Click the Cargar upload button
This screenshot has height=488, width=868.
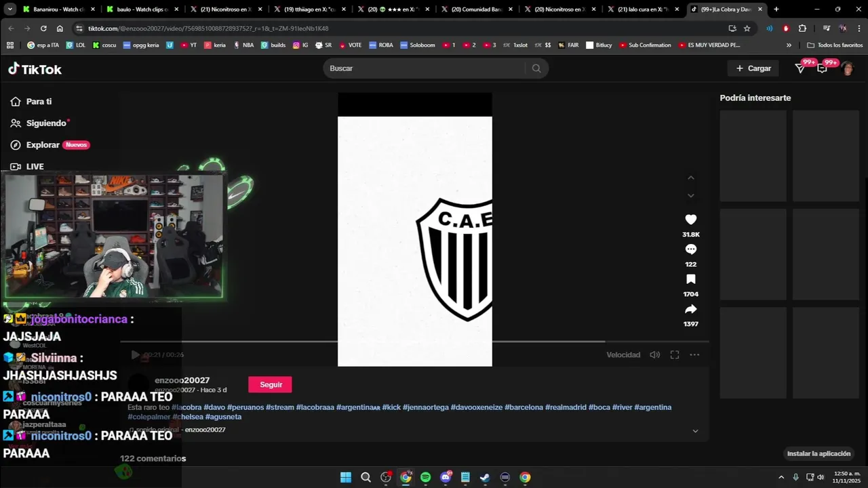[753, 68]
